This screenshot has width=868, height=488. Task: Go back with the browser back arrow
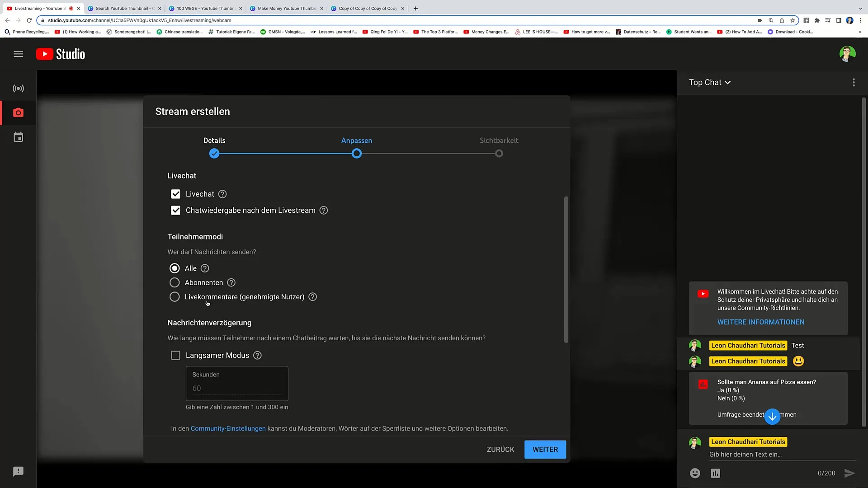click(7, 20)
